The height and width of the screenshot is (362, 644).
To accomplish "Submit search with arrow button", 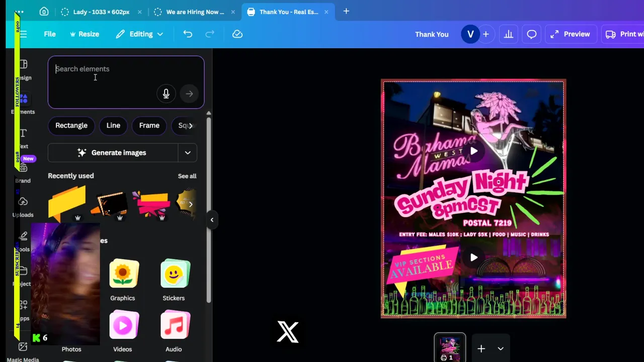I will pos(189,94).
